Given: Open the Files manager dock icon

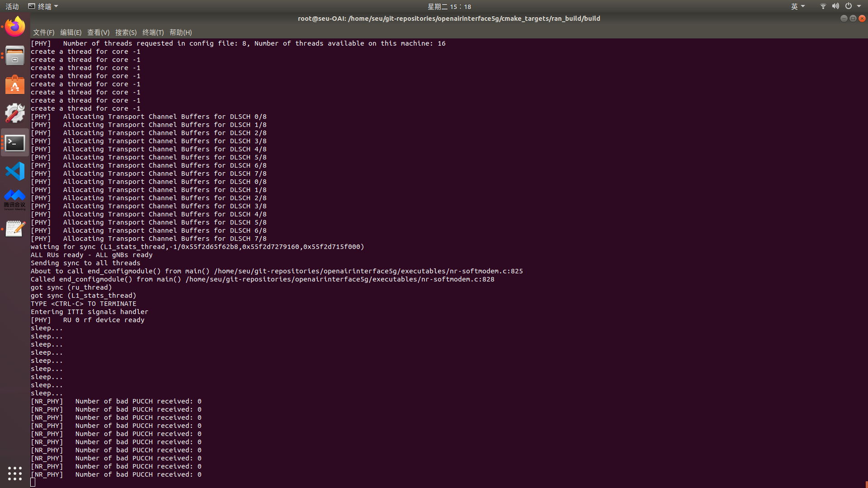Looking at the screenshot, I should tap(15, 56).
